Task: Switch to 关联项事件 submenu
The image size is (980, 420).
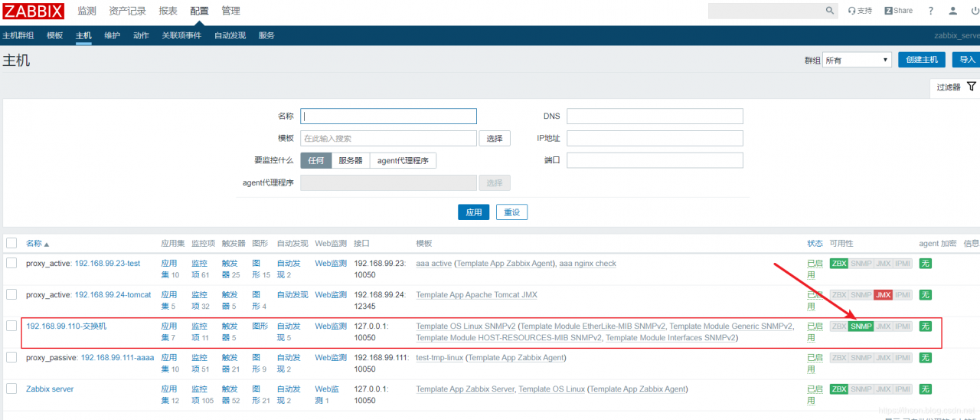Action: [x=181, y=35]
